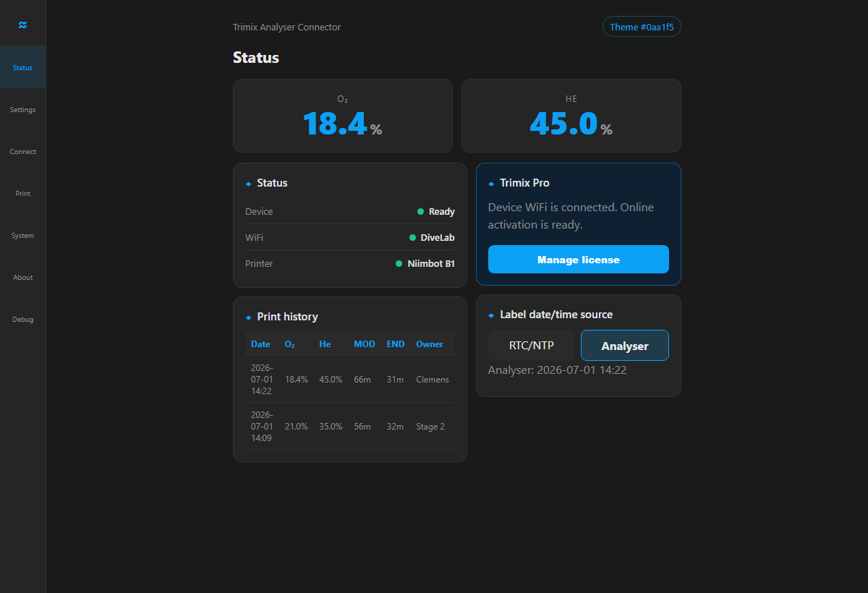The height and width of the screenshot is (593, 868).
Task: Click the green dot next to Ready
Action: 420,211
